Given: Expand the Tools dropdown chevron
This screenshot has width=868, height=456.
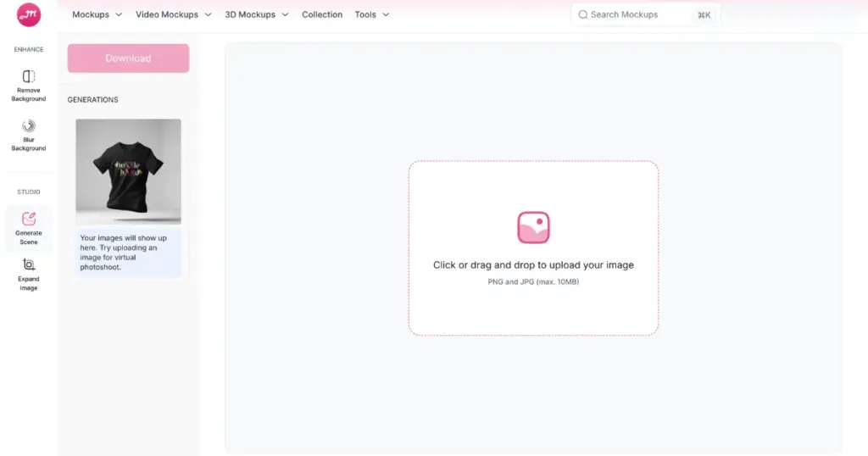Looking at the screenshot, I should [x=386, y=15].
